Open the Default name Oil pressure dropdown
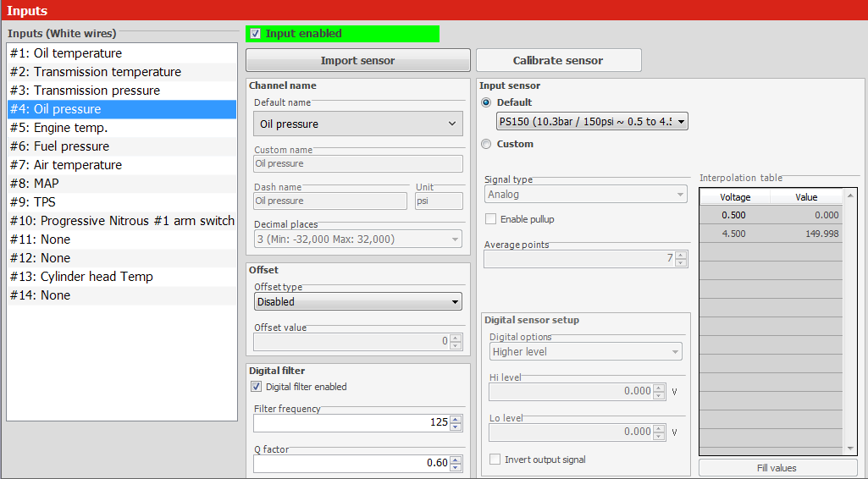This screenshot has width=868, height=479. point(358,124)
